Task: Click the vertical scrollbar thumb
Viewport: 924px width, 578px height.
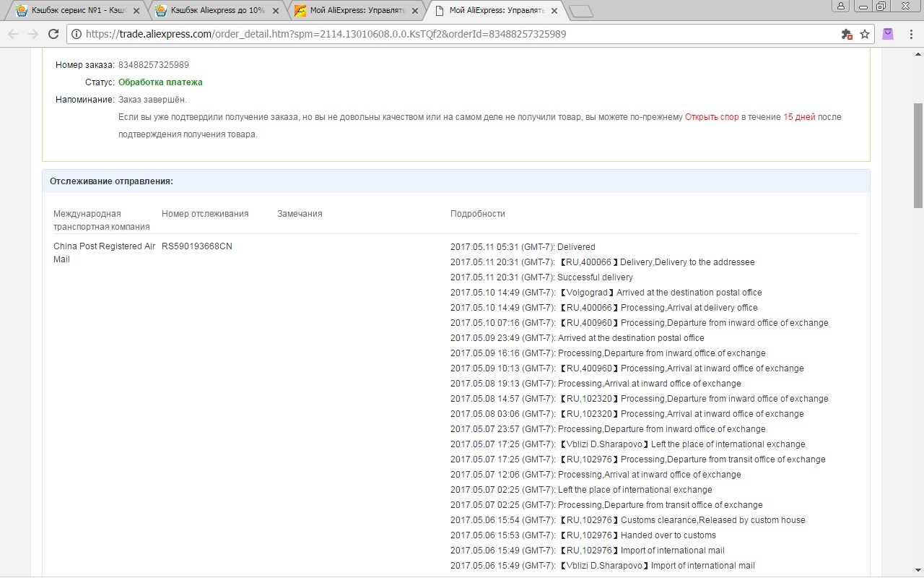Action: [918, 155]
